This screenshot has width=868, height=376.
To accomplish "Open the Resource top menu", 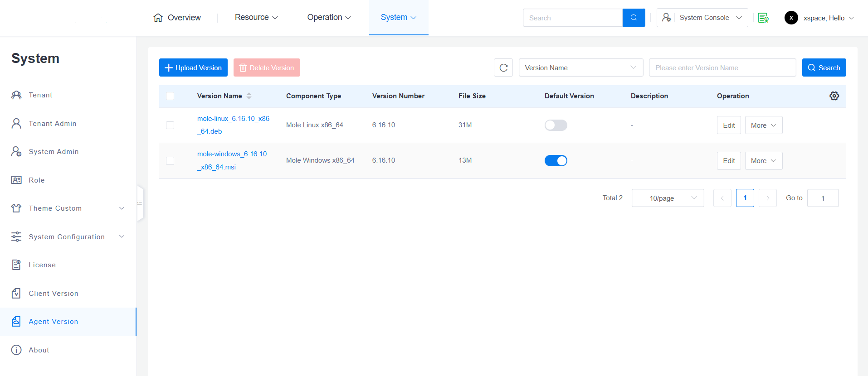I will coord(256,17).
